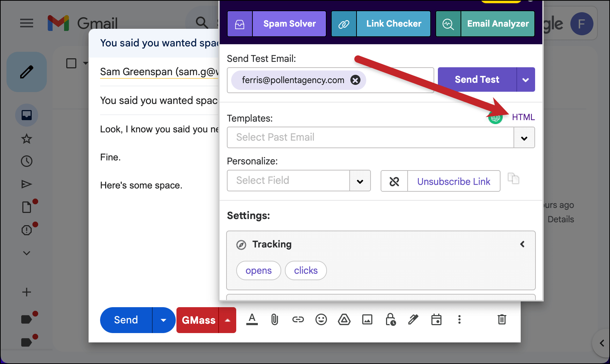Open the emoji picker icon
The image size is (610, 364).
coord(321,319)
